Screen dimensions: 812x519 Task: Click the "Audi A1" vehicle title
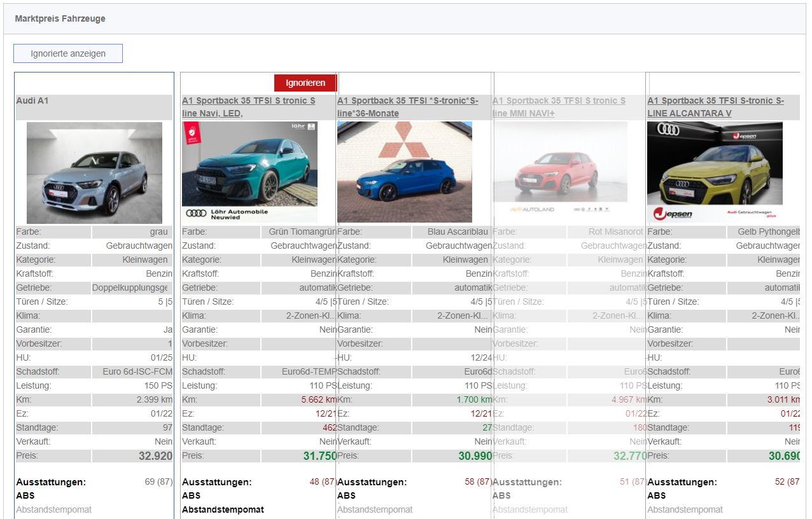point(32,100)
